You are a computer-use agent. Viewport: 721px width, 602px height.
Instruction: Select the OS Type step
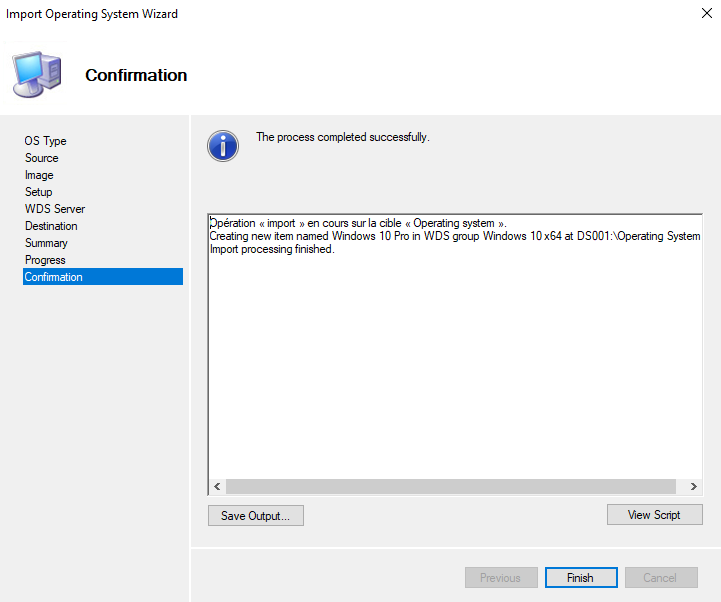point(46,141)
